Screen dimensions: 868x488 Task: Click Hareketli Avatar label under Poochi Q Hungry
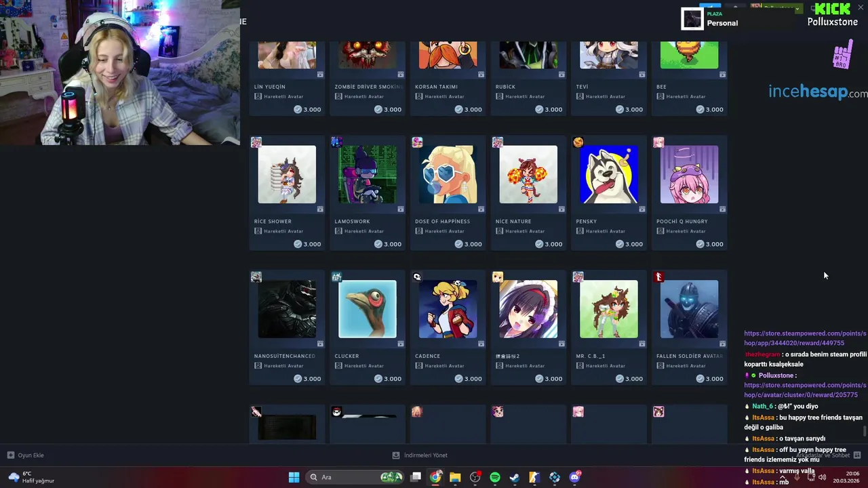pos(686,231)
